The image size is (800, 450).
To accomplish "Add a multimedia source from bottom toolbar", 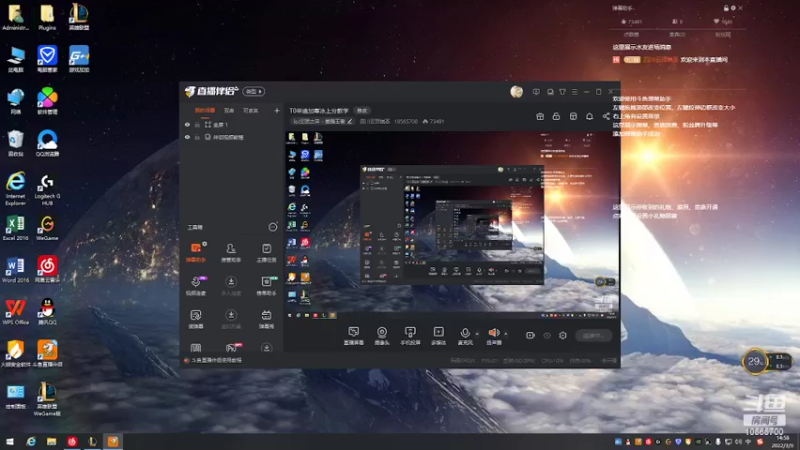I will [438, 336].
